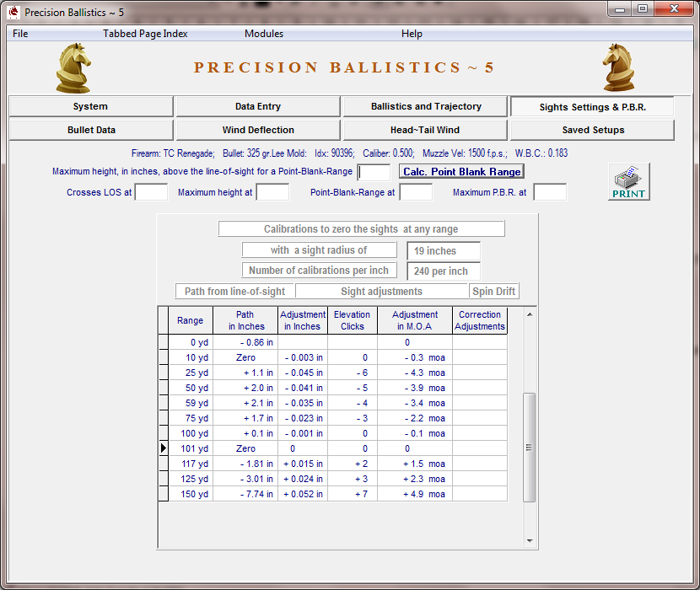Click the PRINT printer icon
The height and width of the screenshot is (590, 700).
[628, 182]
